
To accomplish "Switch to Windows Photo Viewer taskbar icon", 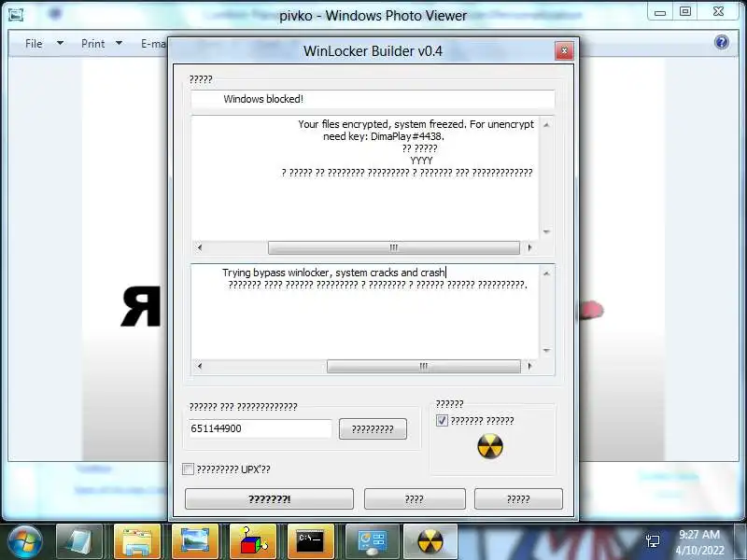I will tap(195, 542).
